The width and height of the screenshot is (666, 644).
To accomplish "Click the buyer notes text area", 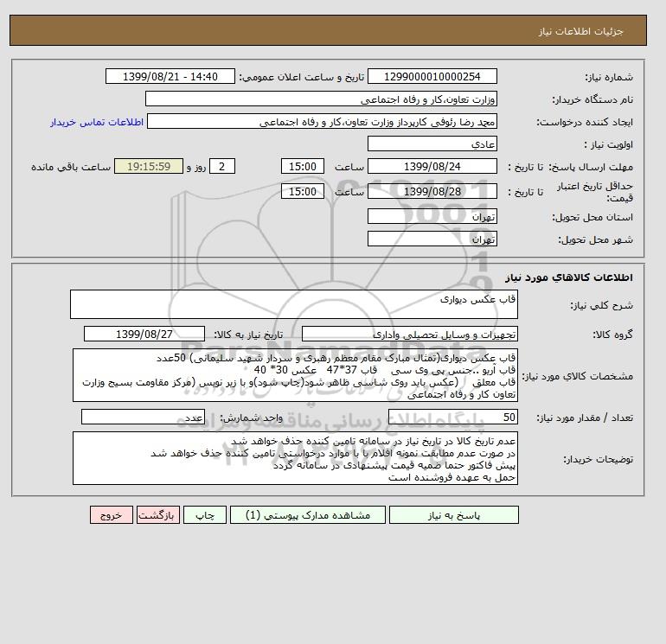I will click(x=295, y=458).
